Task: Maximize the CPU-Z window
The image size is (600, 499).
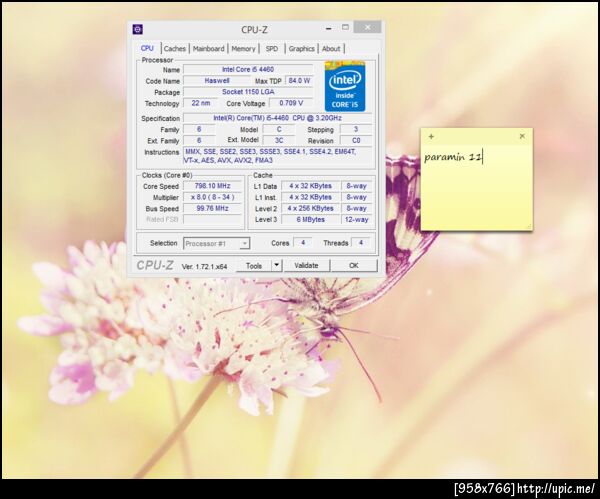Action: point(345,27)
